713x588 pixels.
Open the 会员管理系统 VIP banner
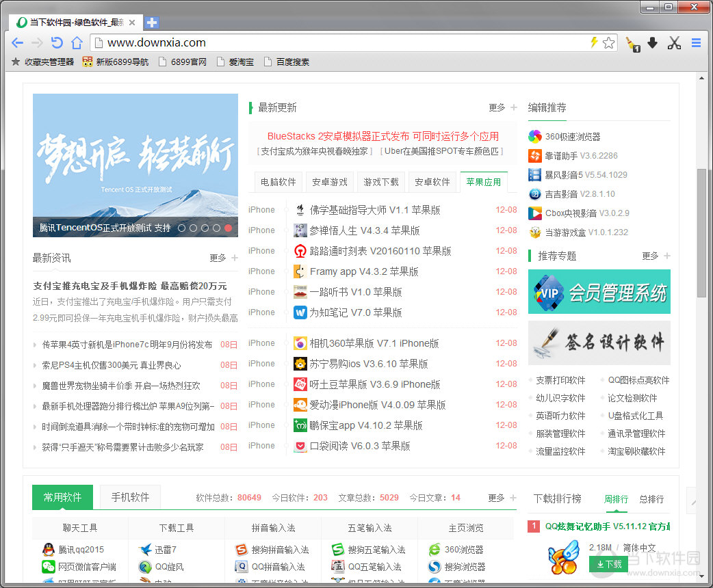pos(599,292)
